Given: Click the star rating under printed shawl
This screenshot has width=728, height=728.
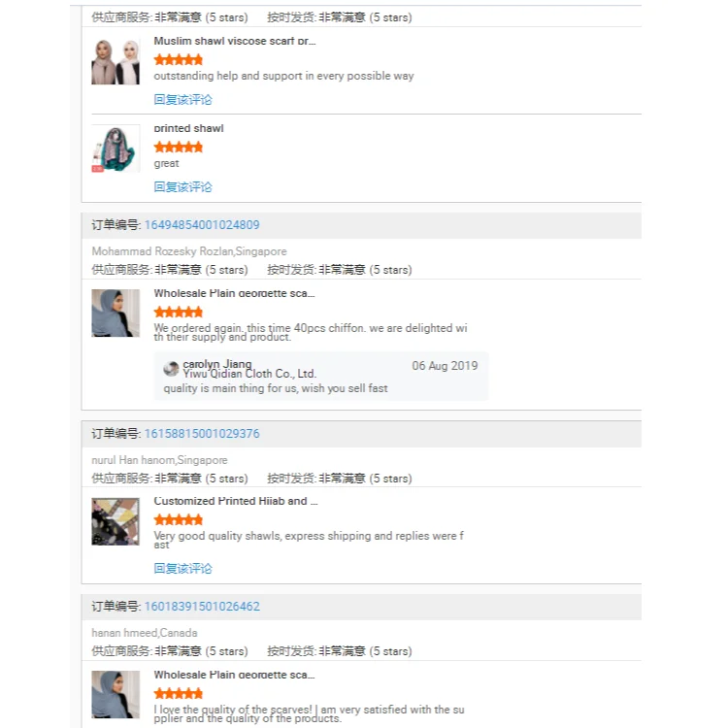Looking at the screenshot, I should coord(179,148).
